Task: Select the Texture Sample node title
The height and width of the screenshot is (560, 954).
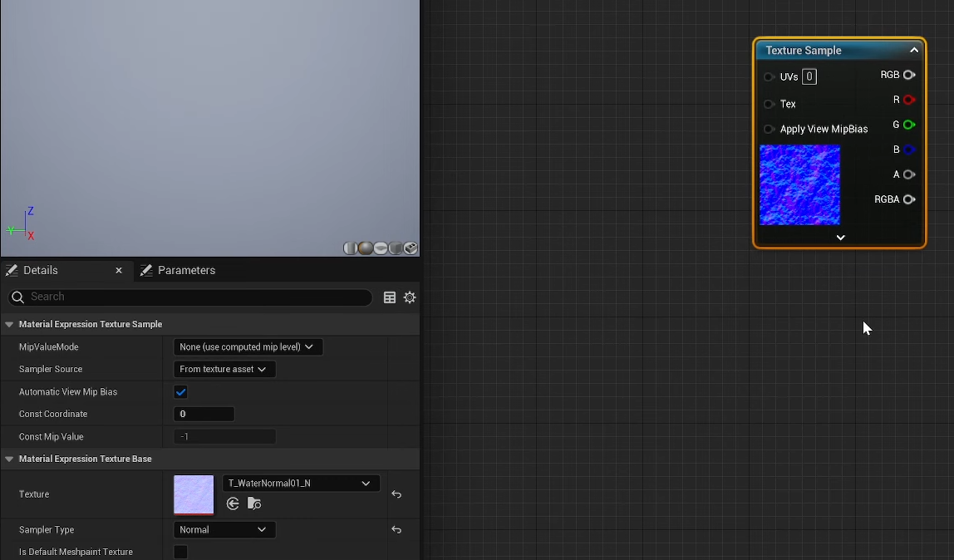Action: pos(803,51)
